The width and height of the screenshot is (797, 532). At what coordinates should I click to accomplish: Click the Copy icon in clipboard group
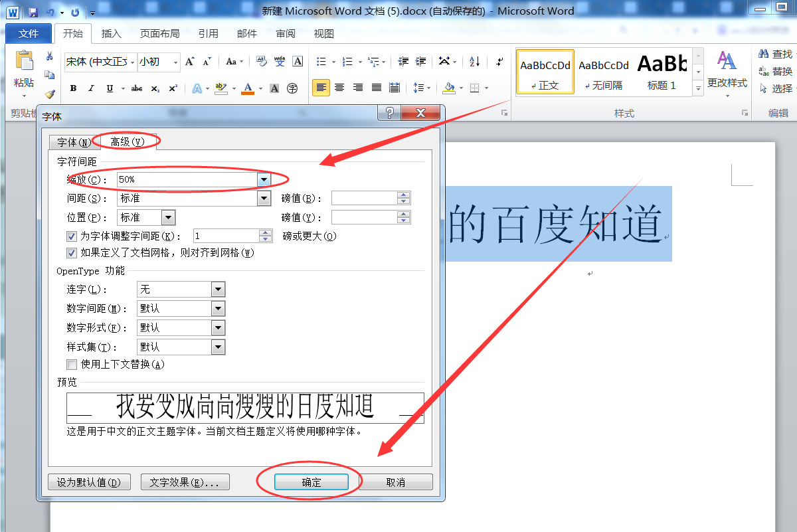(49, 75)
